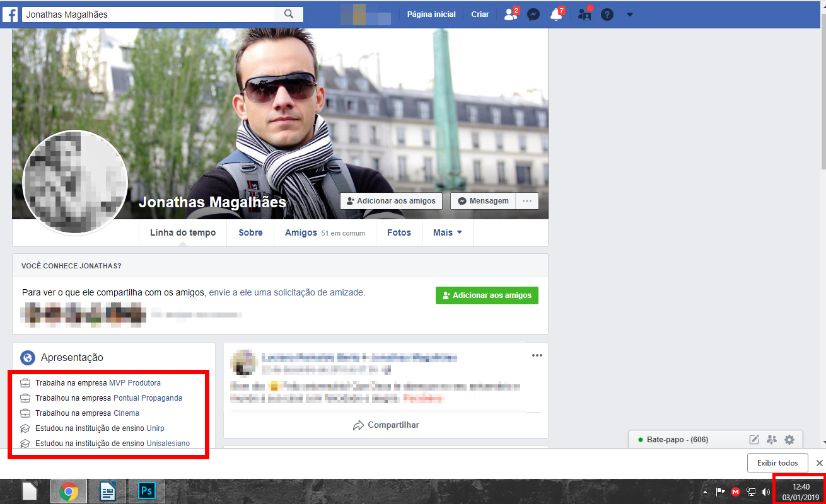Image resolution: width=826 pixels, height=504 pixels.
Task: Expand the Mais profile menu
Action: click(x=448, y=232)
